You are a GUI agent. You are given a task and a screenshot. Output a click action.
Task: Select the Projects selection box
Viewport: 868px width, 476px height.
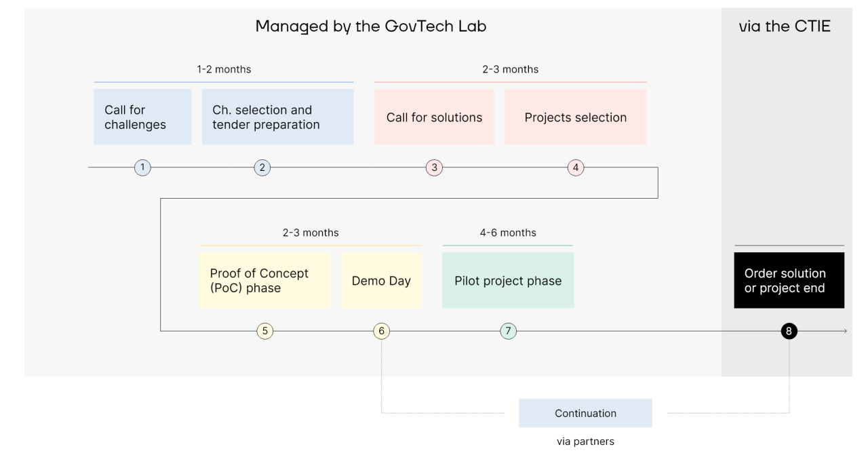point(576,117)
